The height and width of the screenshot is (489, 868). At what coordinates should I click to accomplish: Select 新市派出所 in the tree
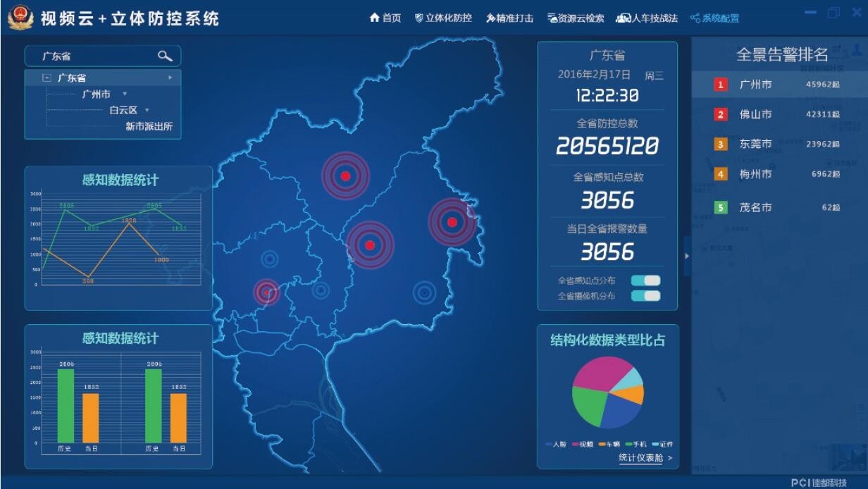149,127
